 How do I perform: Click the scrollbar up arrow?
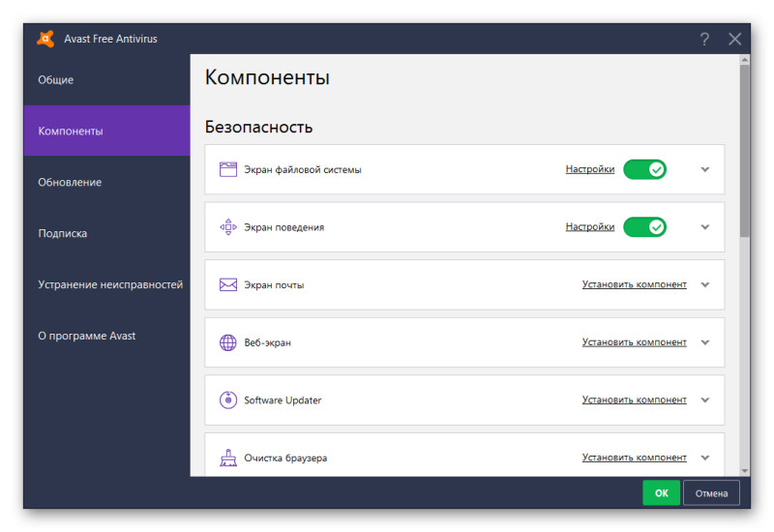pos(744,60)
